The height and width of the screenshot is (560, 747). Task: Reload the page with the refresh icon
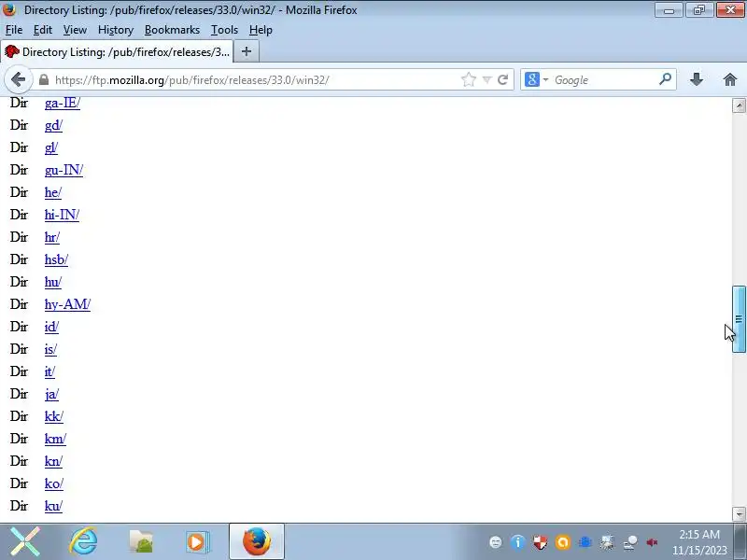[502, 79]
